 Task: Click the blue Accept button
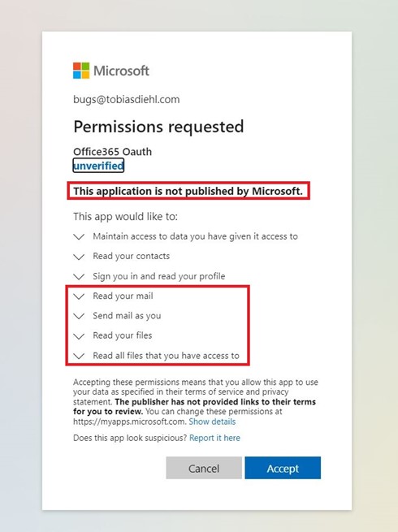(283, 468)
